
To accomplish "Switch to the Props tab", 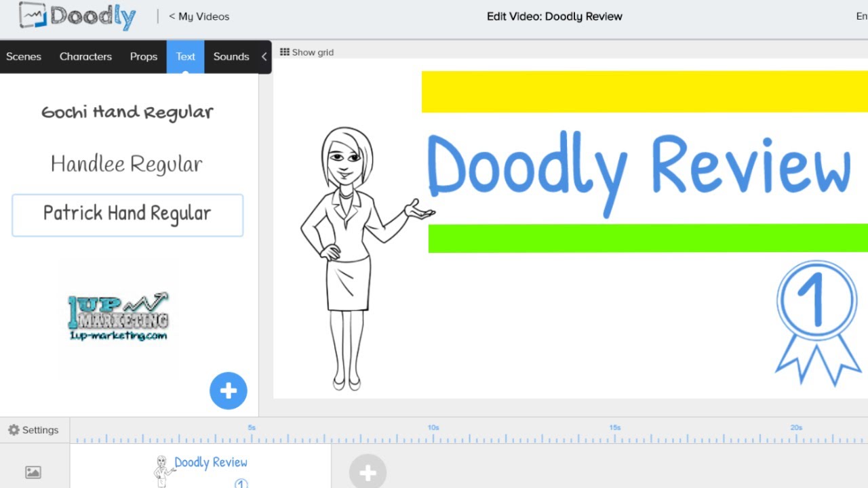I will (144, 56).
